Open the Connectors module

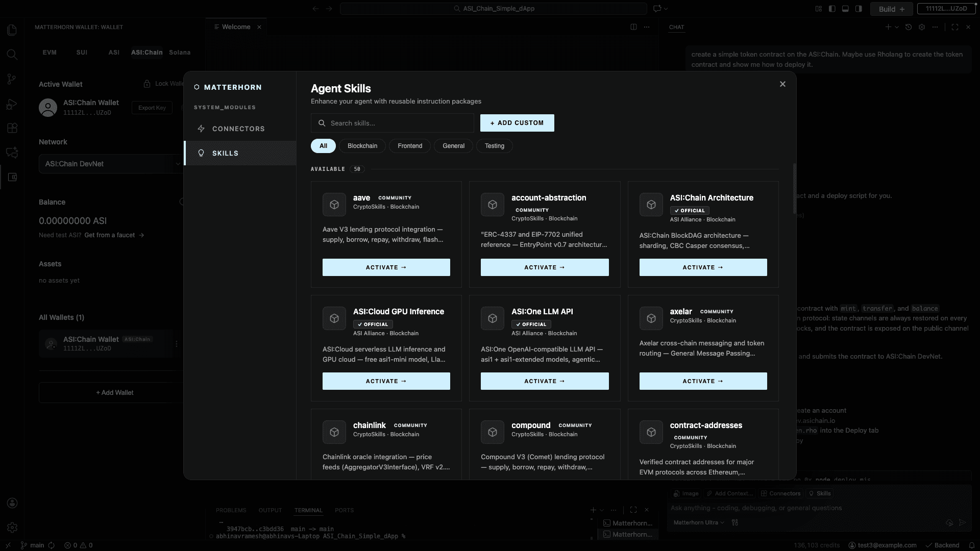click(x=240, y=129)
